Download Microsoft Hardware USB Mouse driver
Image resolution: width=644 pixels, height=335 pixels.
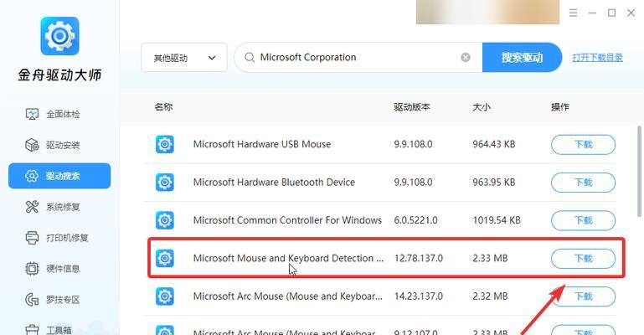point(583,145)
